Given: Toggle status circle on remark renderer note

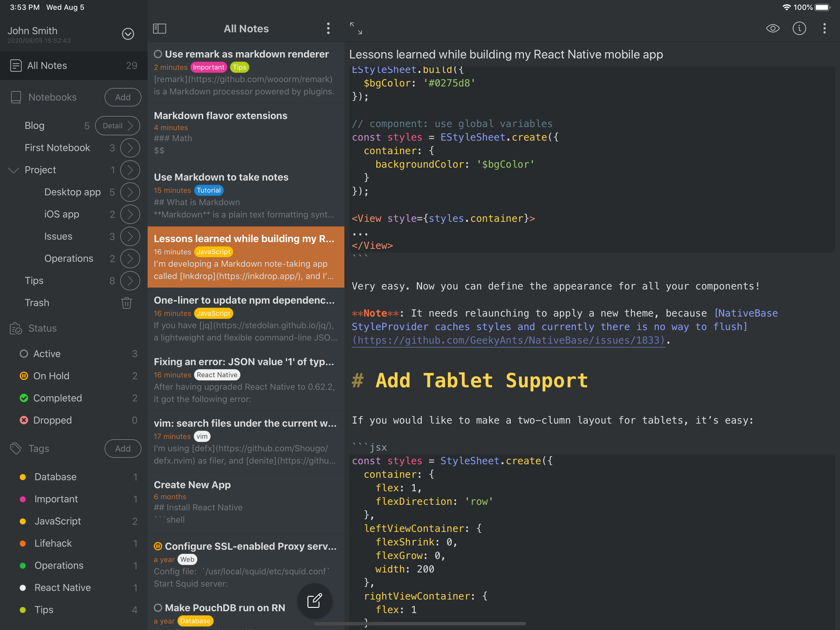Looking at the screenshot, I should click(x=158, y=54).
